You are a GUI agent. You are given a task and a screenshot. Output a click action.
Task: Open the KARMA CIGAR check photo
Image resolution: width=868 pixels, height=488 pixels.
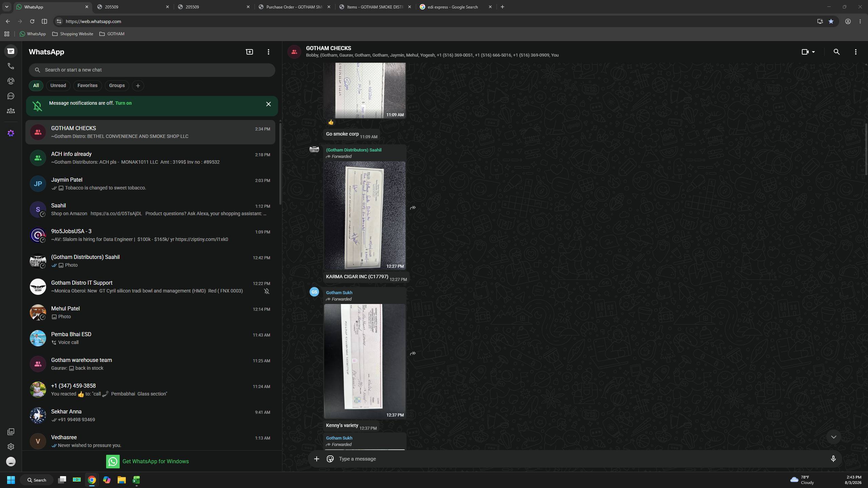(364, 216)
